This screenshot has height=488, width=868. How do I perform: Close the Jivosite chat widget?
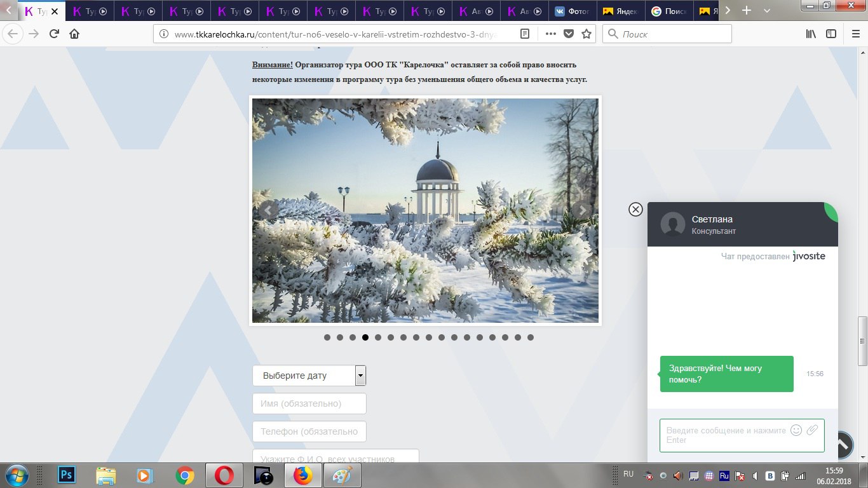coord(635,209)
